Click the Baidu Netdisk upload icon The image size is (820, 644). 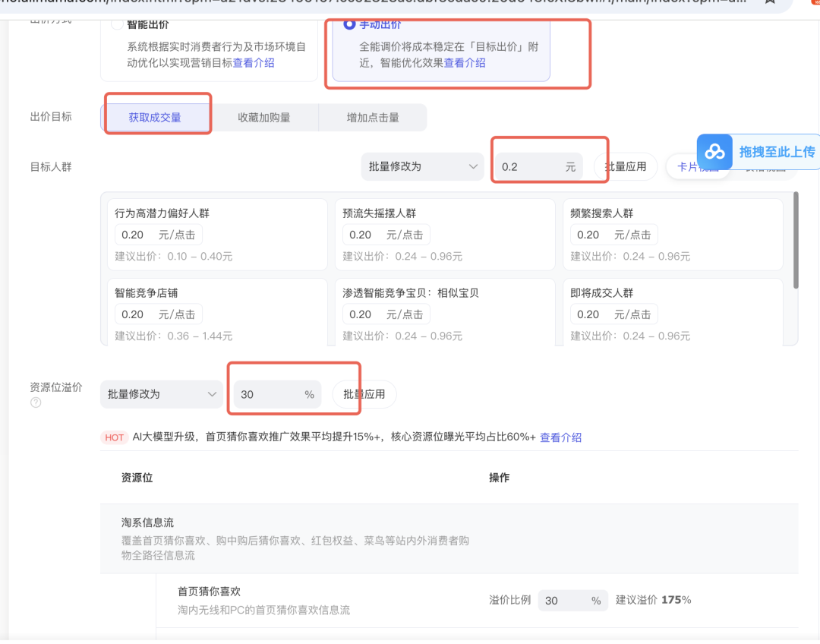[x=714, y=152]
